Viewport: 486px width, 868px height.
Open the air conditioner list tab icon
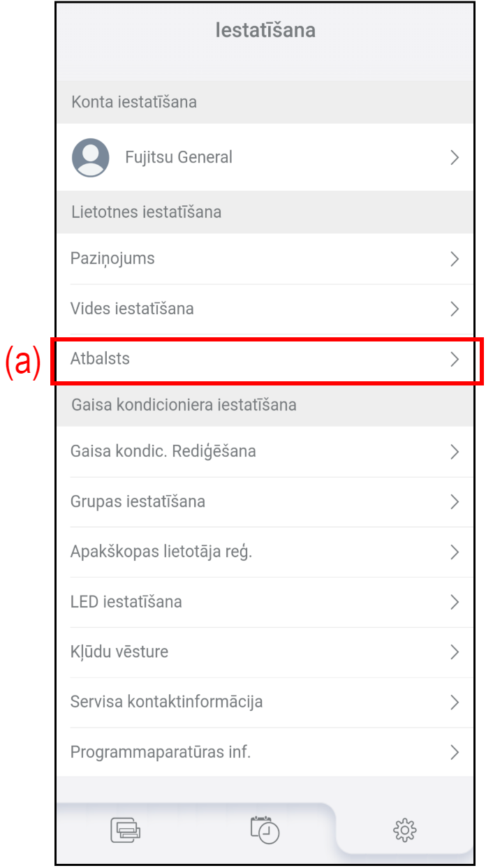(x=126, y=830)
